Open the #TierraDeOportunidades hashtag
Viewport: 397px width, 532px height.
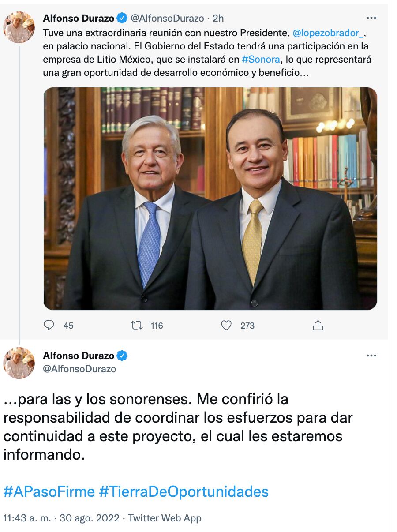tap(184, 491)
